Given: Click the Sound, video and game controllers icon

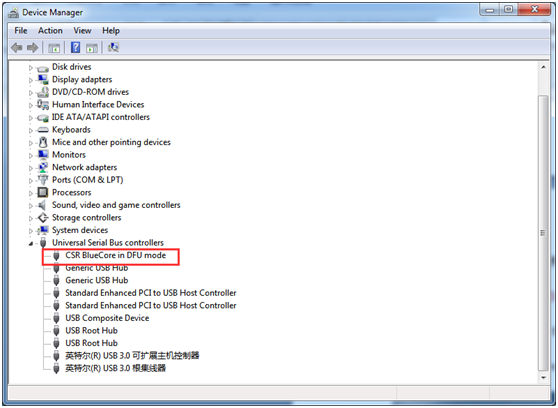Looking at the screenshot, I should tap(42, 205).
